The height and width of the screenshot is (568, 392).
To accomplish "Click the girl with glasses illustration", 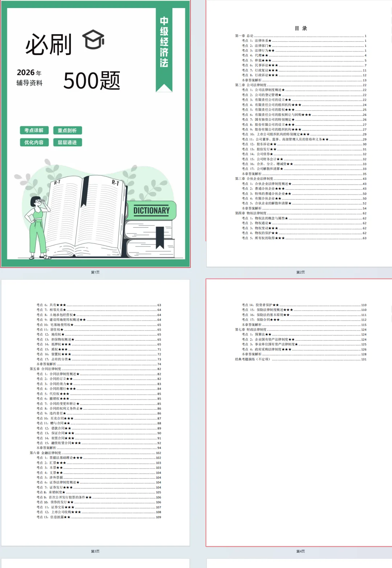I will 37,228.
